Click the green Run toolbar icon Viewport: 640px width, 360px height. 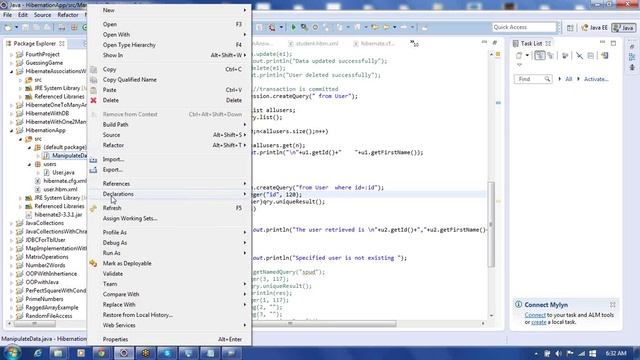coord(293,27)
